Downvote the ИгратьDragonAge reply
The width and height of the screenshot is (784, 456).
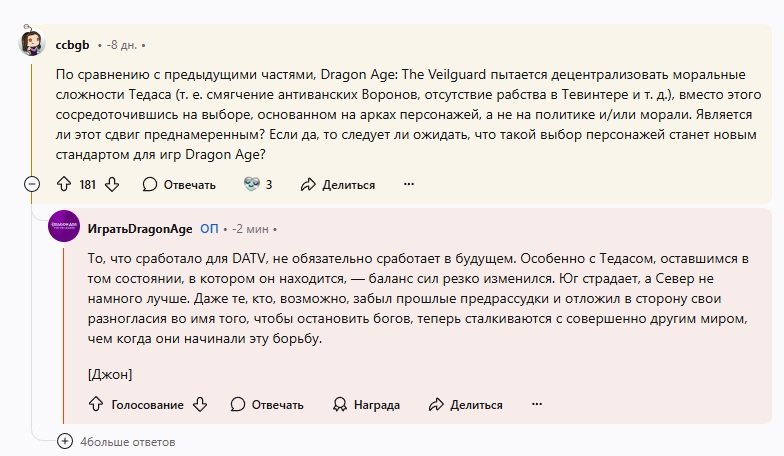200,404
